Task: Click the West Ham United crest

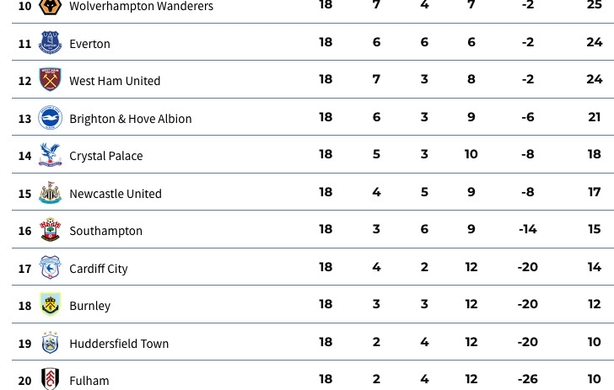Action: coord(50,79)
